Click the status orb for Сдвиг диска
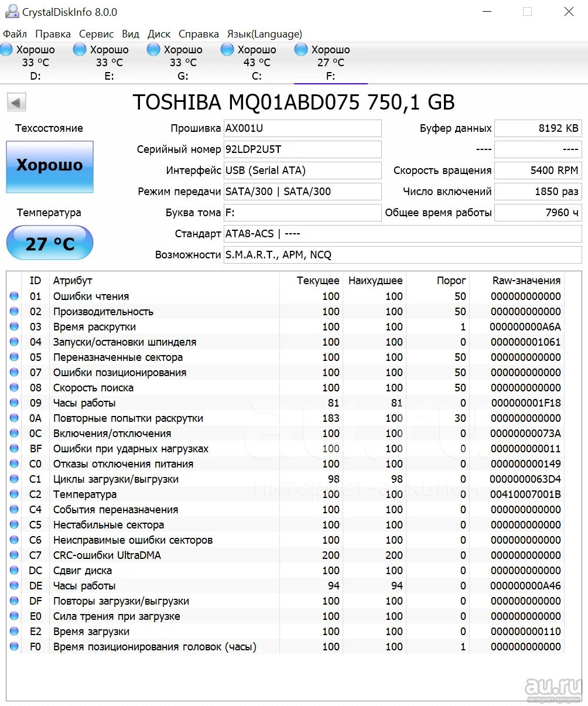The width and height of the screenshot is (588, 706). 14,571
